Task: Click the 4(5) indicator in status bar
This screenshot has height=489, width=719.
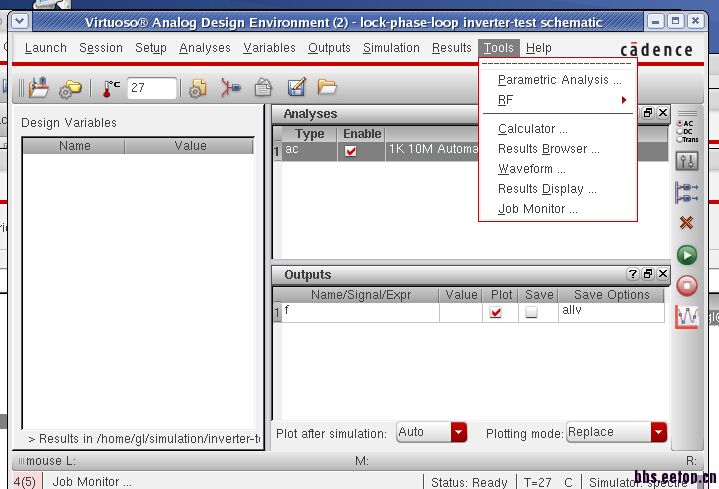Action: click(x=24, y=482)
